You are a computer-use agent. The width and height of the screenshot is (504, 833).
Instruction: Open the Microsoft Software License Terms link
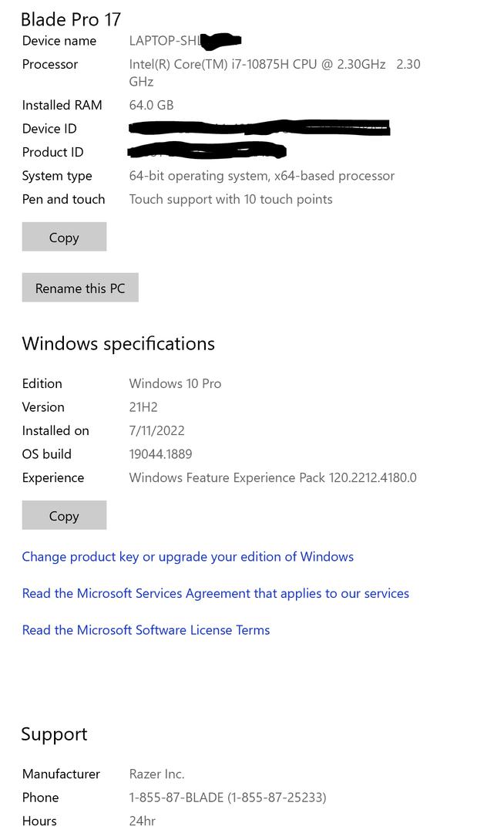[x=146, y=630]
